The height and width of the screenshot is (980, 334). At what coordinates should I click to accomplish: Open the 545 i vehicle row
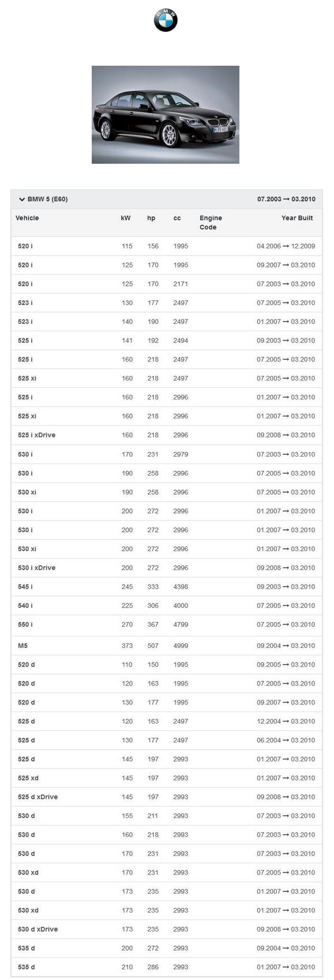tap(167, 587)
